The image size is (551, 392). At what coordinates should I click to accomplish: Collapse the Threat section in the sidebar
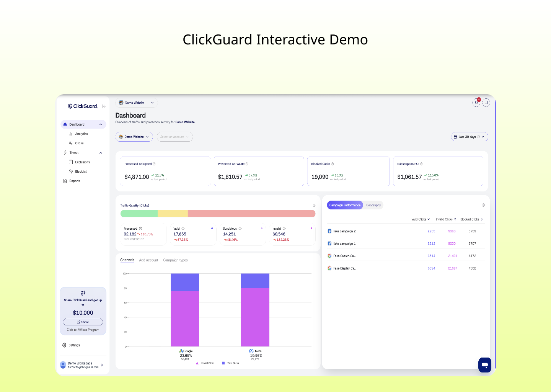tap(101, 153)
